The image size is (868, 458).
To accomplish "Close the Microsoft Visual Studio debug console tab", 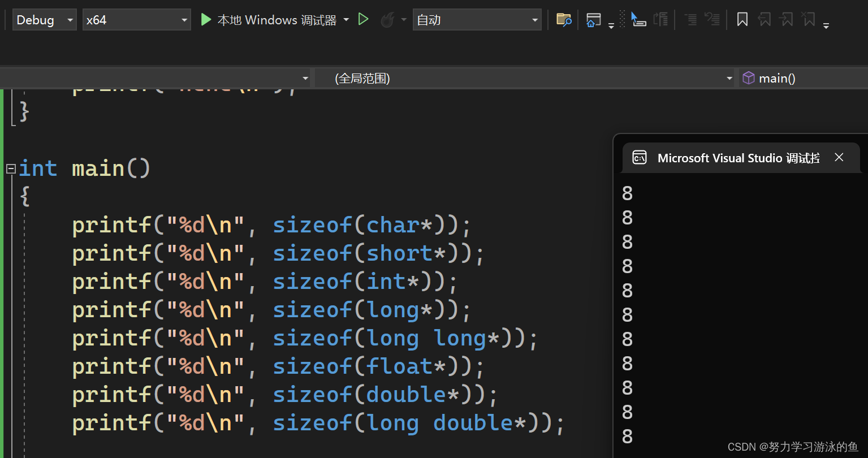I will click(x=839, y=157).
